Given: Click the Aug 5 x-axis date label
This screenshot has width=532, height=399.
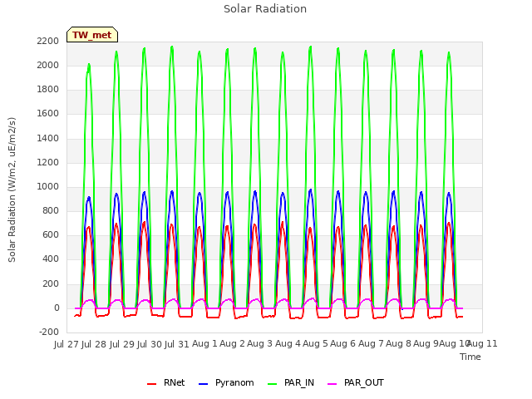Looking at the screenshot, I should coord(316,344).
